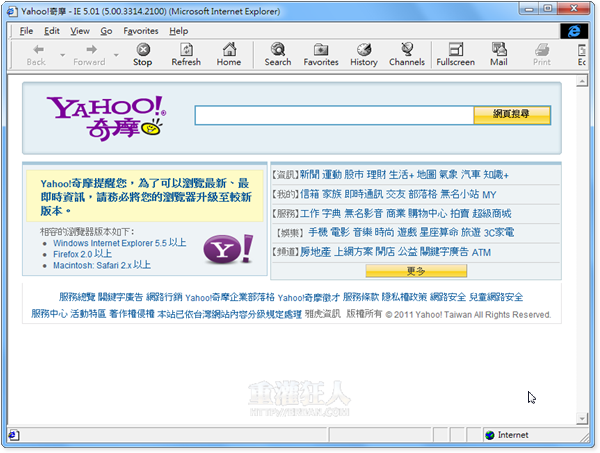Viewport: 600px width, 453px height.
Task: Open the 隱私權政策 footer link
Action: coord(404,297)
